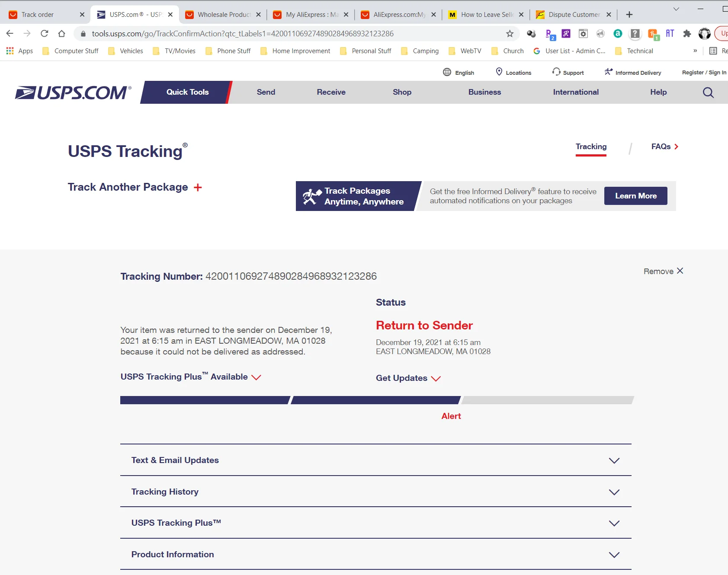728x575 pixels.
Task: Open the purple script R extension
Action: (566, 34)
